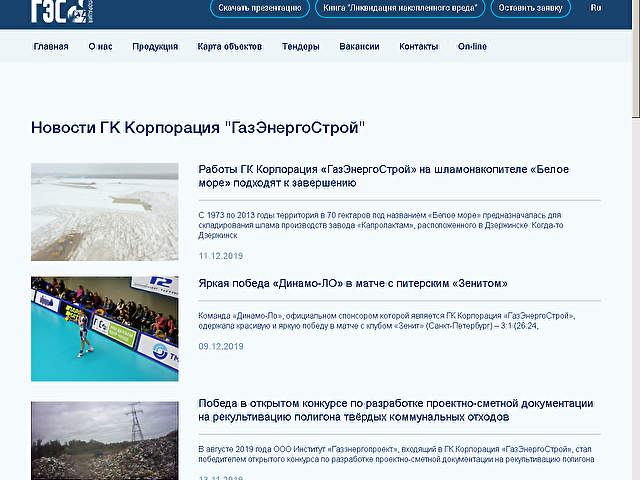Viewport: 640px width, 480px height.
Task: Open the О нас menu item
Action: [x=100, y=47]
